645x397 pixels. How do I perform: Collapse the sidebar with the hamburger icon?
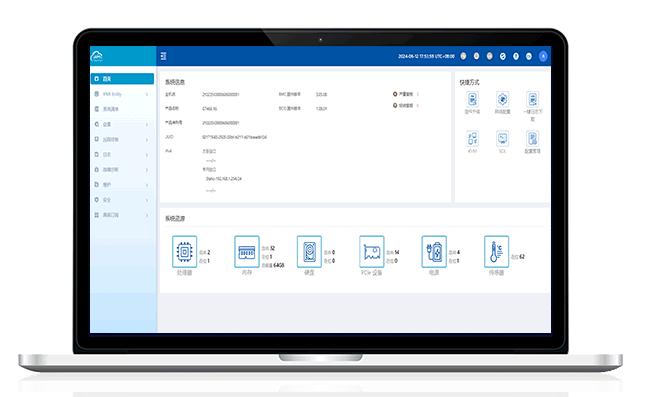163,56
